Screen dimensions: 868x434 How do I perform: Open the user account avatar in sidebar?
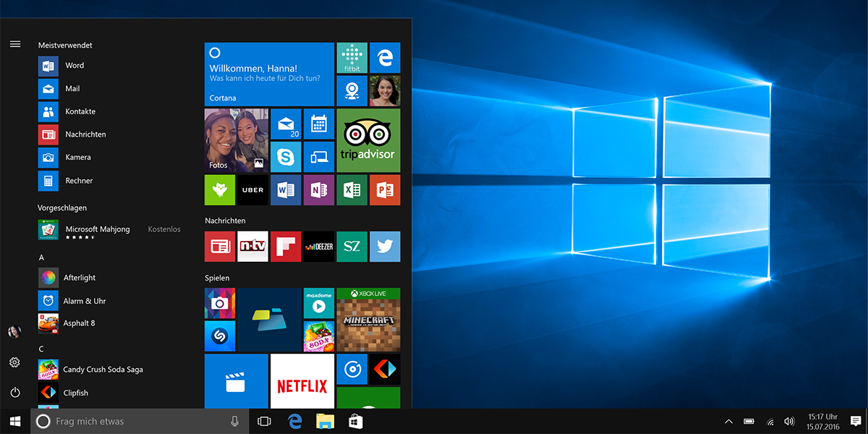click(x=14, y=331)
